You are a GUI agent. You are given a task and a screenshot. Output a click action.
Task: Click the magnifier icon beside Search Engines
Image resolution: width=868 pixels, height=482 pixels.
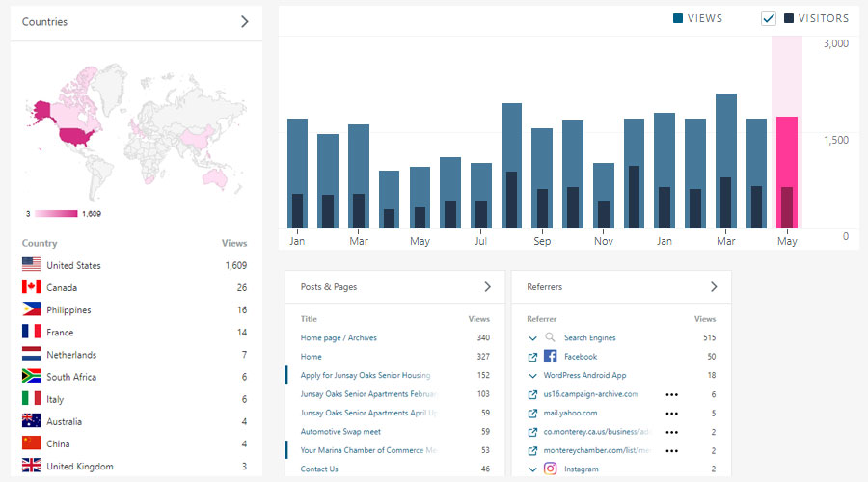(x=550, y=338)
